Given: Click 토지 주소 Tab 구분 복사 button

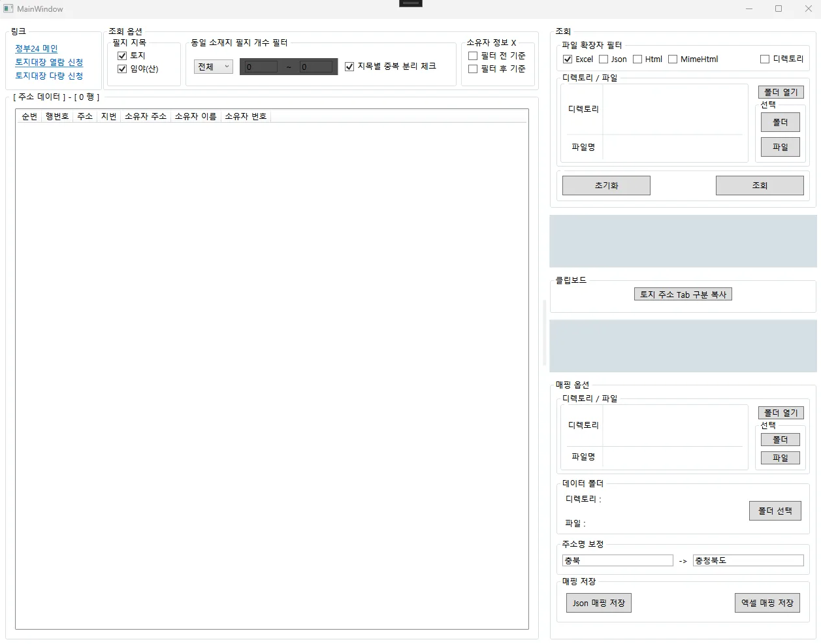Looking at the screenshot, I should coord(683,295).
